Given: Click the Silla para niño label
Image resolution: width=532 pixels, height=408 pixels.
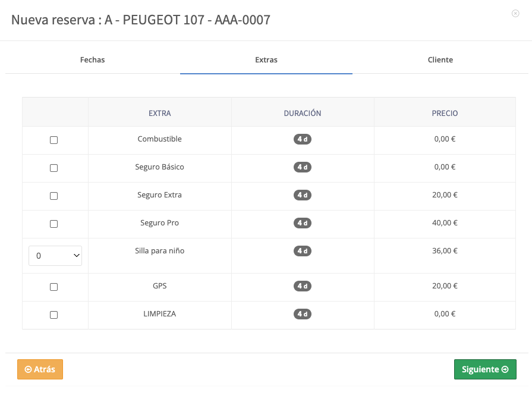Looking at the screenshot, I should point(159,251).
